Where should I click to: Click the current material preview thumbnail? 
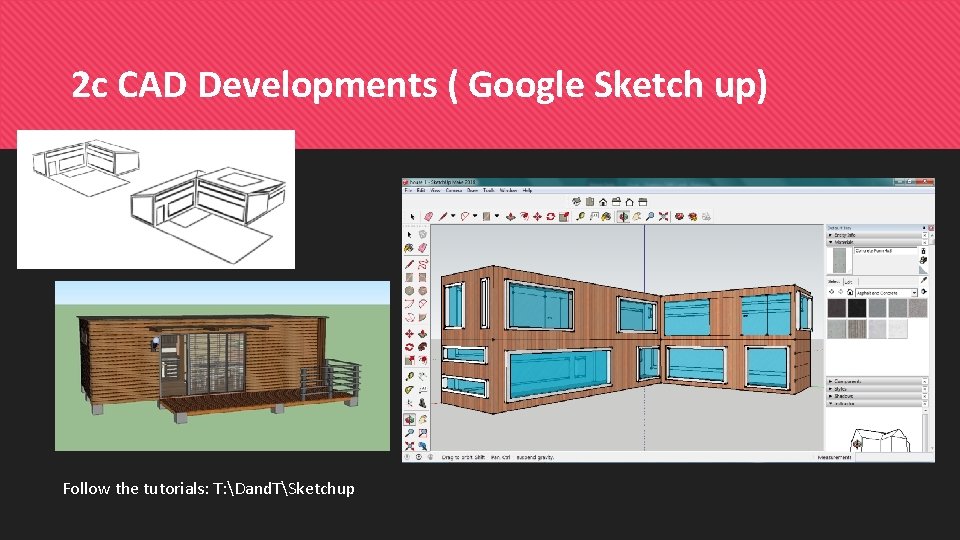point(839,260)
